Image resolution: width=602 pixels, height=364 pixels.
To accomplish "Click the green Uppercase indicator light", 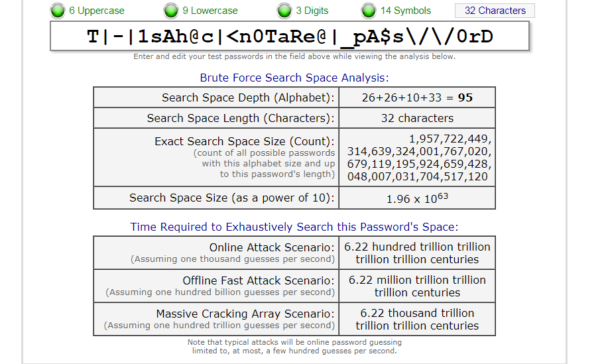I will coord(58,11).
